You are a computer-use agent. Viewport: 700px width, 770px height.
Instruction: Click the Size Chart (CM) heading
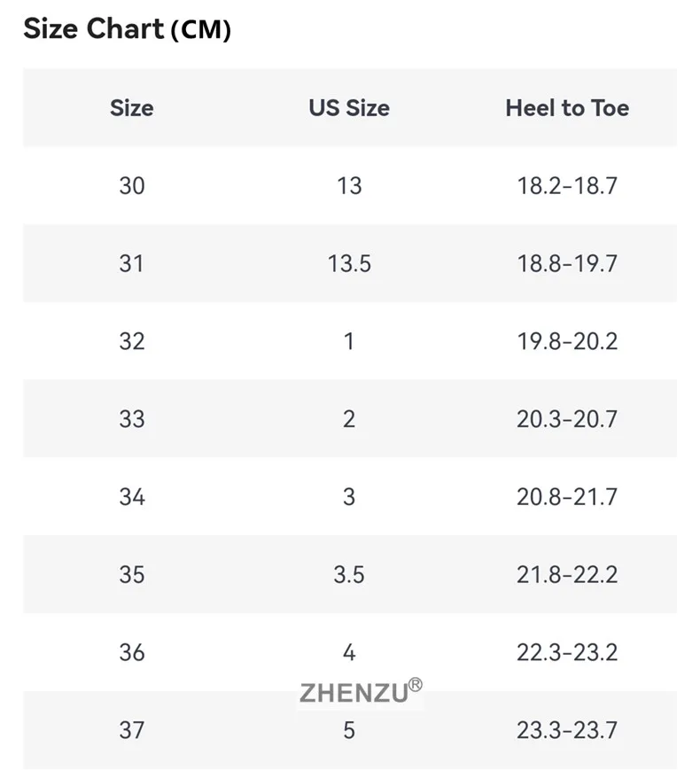pos(127,28)
